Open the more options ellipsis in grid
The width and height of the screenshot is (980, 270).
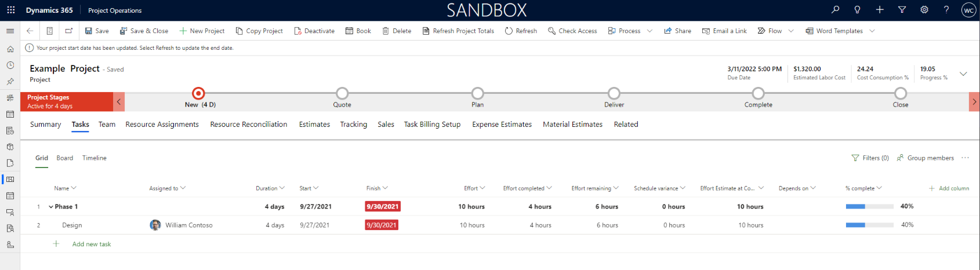click(x=965, y=158)
